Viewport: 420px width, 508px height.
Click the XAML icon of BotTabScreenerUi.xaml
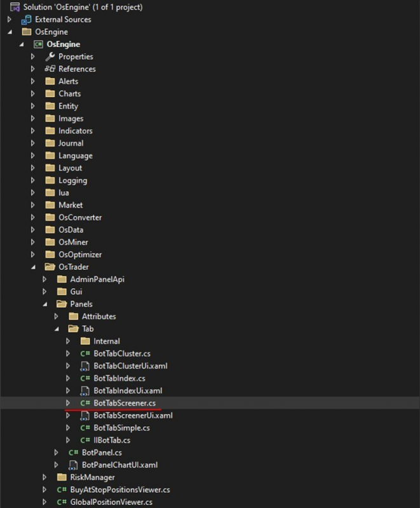[85, 416]
